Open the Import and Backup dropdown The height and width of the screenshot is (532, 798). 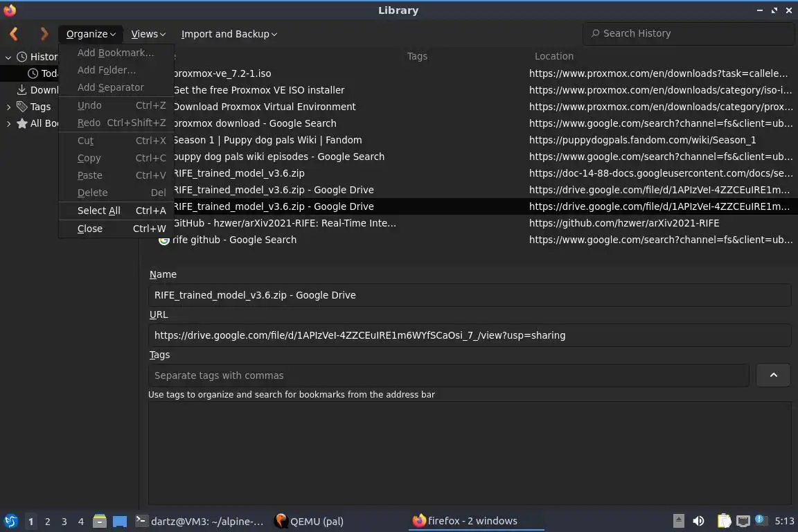229,34
